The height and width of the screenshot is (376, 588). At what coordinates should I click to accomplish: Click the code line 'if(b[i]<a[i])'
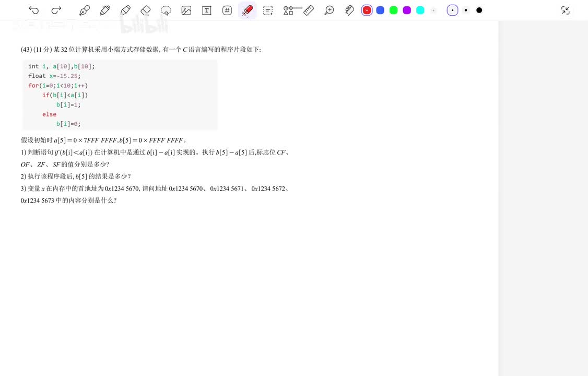[x=65, y=95]
